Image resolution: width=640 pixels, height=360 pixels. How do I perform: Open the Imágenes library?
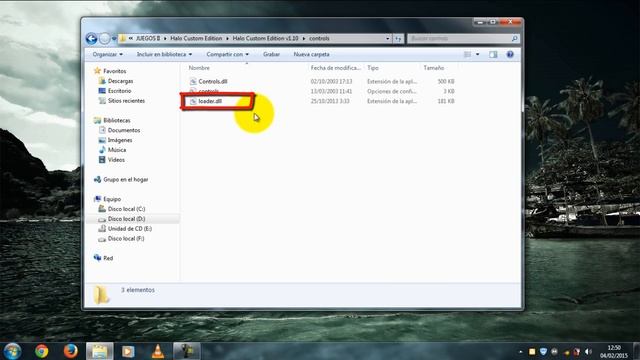[120, 140]
